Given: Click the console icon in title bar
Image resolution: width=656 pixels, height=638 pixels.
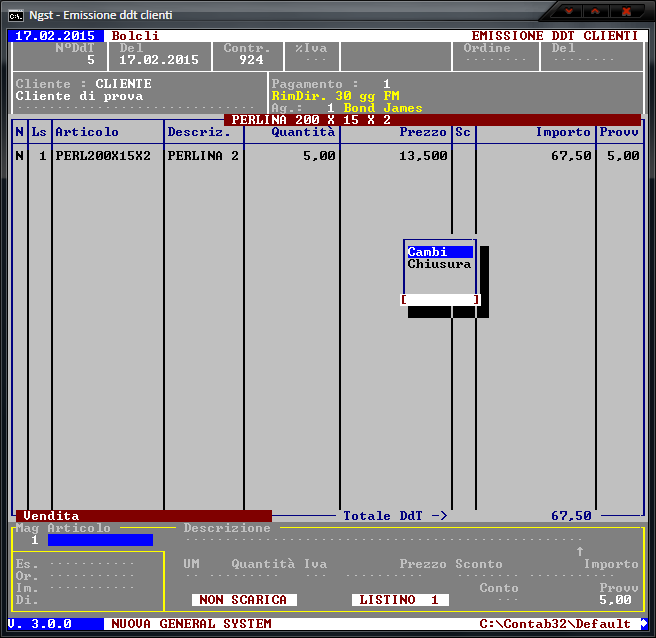Looking at the screenshot, I should pyautogui.click(x=16, y=13).
